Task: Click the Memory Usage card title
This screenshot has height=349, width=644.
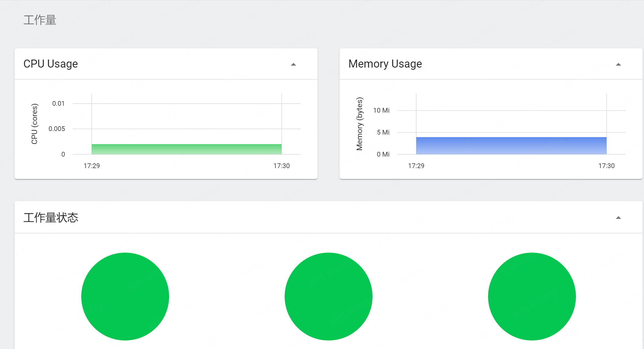Action: 385,64
